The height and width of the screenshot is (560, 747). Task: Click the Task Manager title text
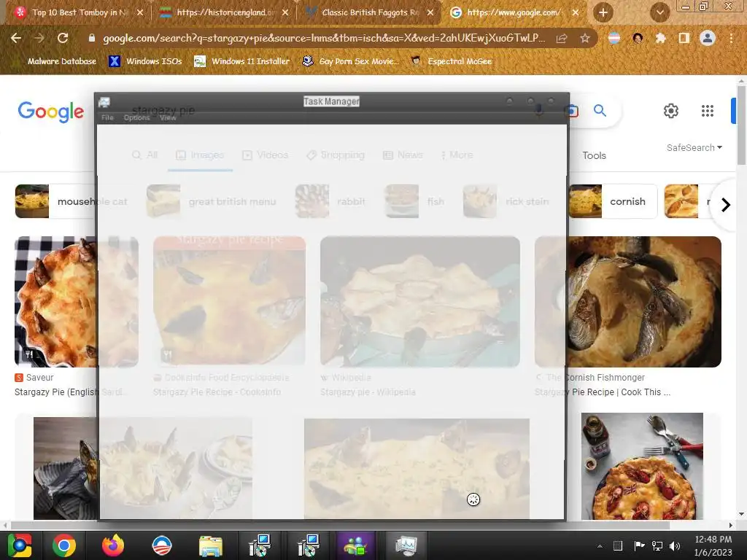click(x=332, y=101)
